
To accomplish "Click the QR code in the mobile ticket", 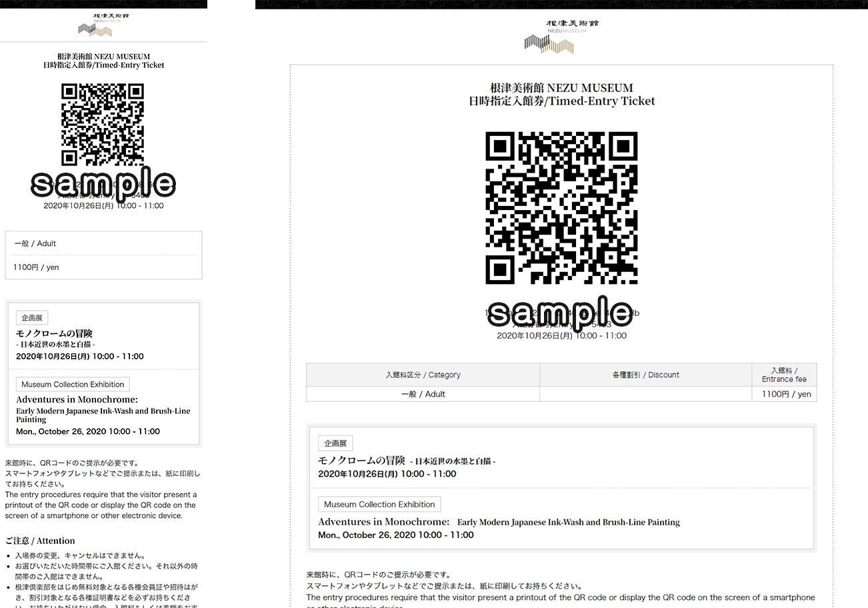I will click(x=103, y=125).
